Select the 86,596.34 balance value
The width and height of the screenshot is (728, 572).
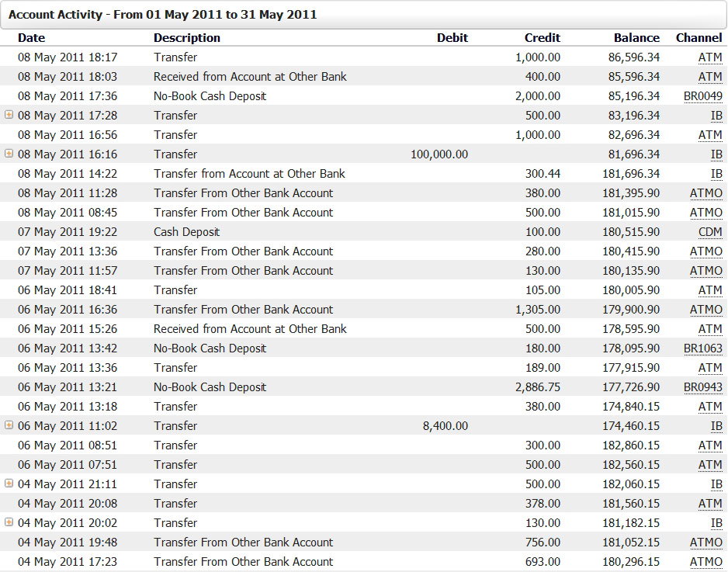634,57
